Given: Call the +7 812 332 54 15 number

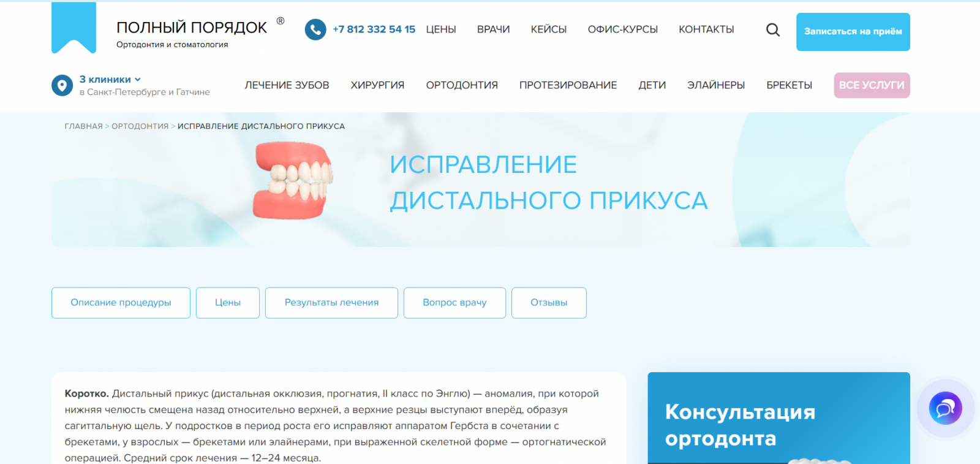Looking at the screenshot, I should [374, 29].
